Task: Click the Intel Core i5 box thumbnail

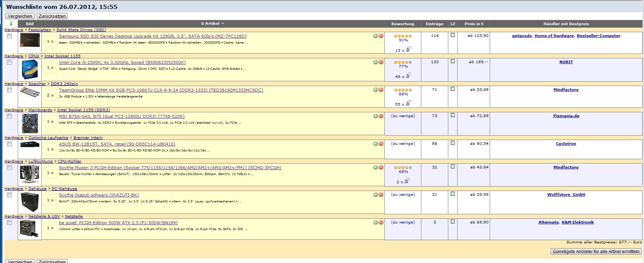Action: pos(30,69)
